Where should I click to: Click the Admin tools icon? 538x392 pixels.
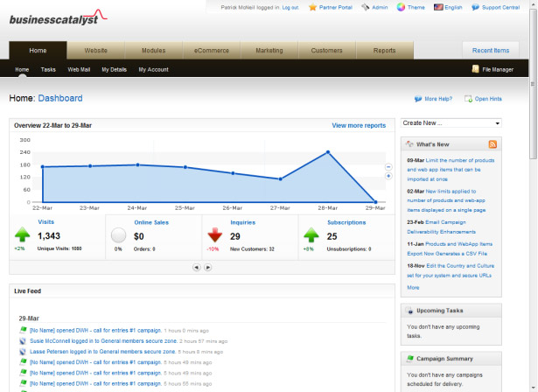(x=366, y=7)
